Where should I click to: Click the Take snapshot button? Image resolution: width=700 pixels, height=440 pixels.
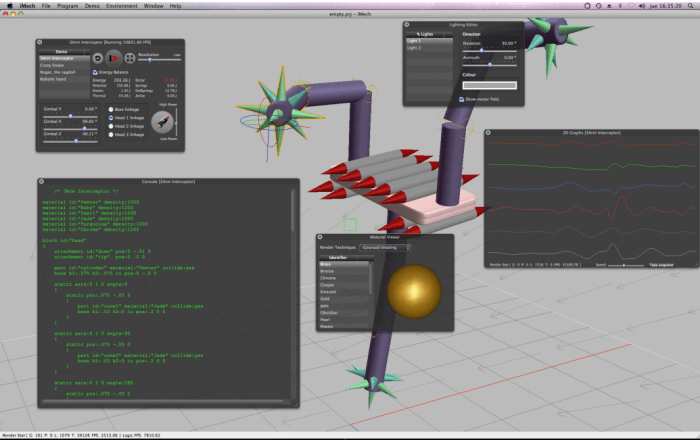662,265
